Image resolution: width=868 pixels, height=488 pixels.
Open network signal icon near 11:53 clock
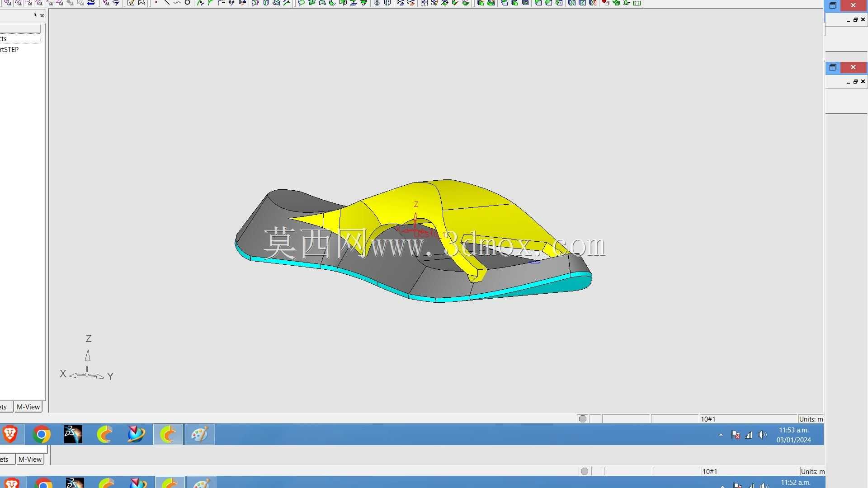click(749, 435)
